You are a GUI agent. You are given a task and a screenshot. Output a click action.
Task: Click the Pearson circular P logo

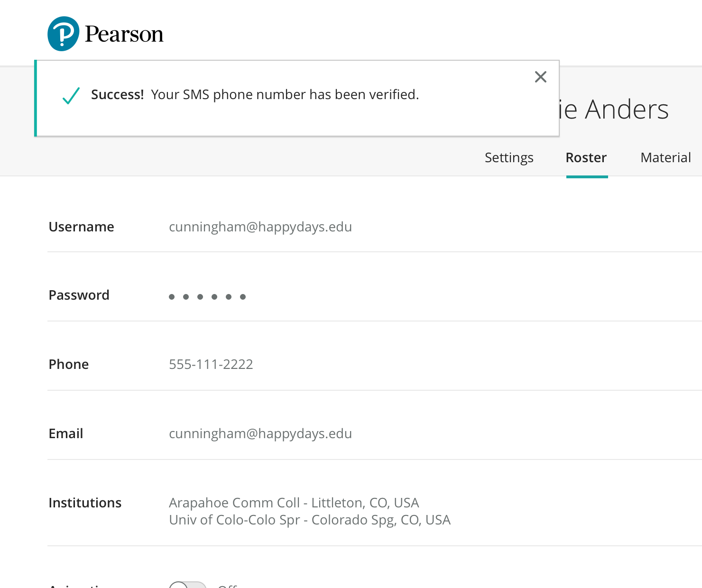[63, 34]
